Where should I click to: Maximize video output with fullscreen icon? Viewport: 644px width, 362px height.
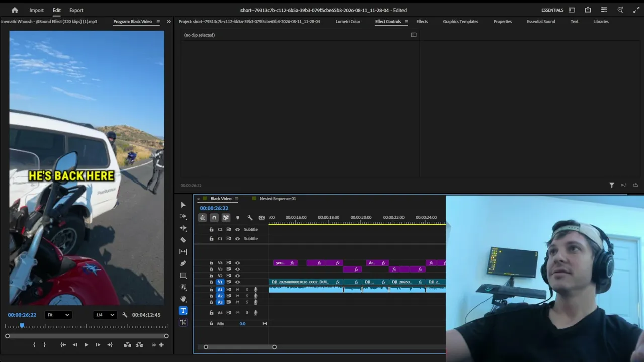tap(636, 10)
